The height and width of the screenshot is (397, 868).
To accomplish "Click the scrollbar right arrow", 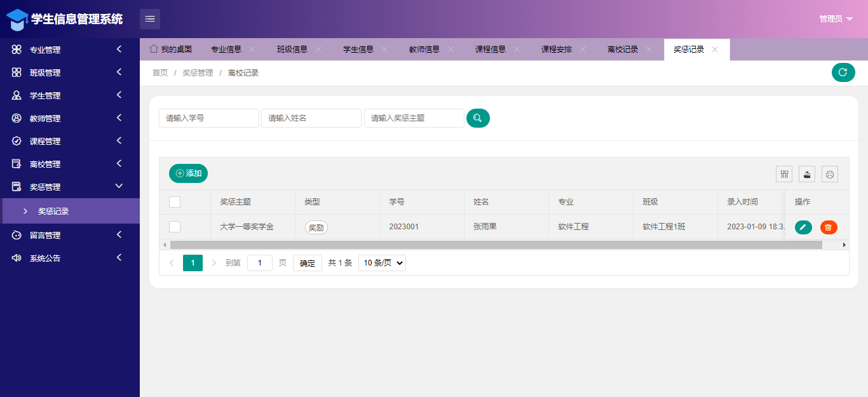I will pyautogui.click(x=844, y=245).
